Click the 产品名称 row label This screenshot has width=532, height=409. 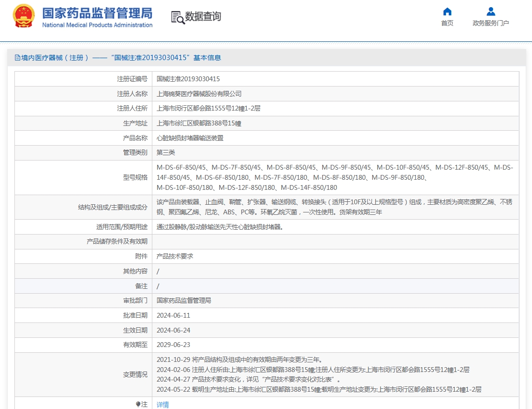pos(135,138)
